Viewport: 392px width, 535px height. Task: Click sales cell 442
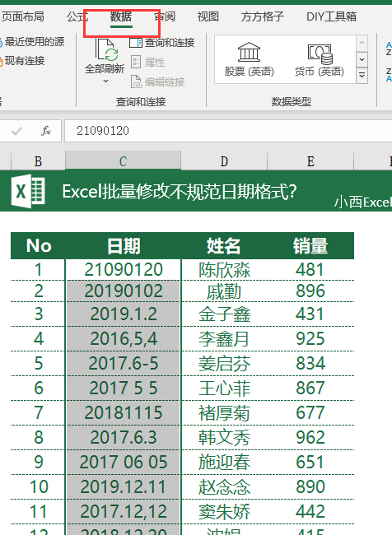310,511
